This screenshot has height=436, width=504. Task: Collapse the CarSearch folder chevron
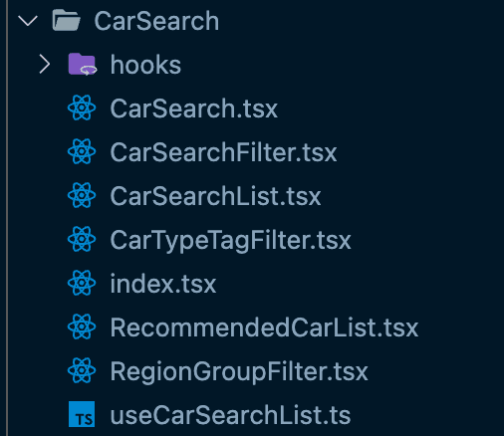28,21
